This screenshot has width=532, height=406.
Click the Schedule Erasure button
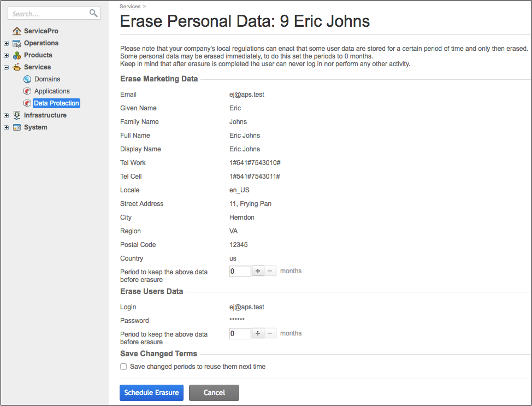point(151,392)
